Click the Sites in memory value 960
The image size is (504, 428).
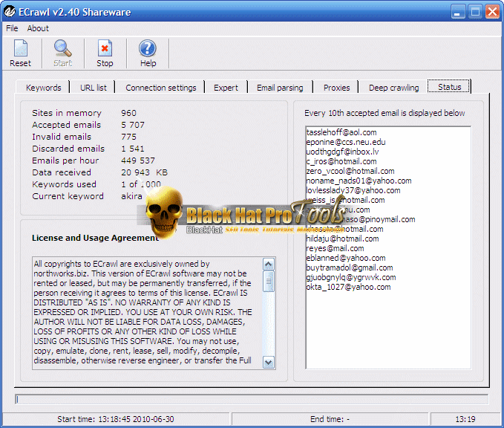pos(128,113)
